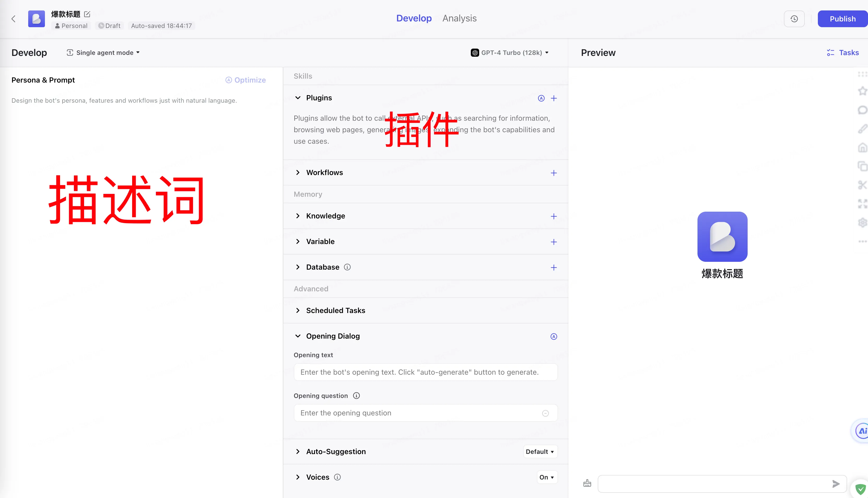Click the Memory section heading
The width and height of the screenshot is (868, 498).
(308, 194)
